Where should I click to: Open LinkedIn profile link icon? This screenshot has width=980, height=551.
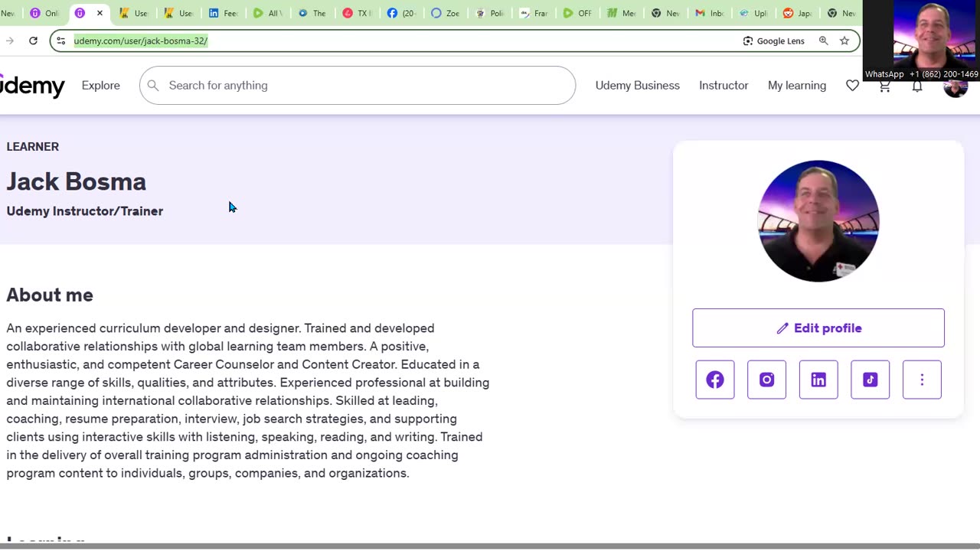coord(818,380)
